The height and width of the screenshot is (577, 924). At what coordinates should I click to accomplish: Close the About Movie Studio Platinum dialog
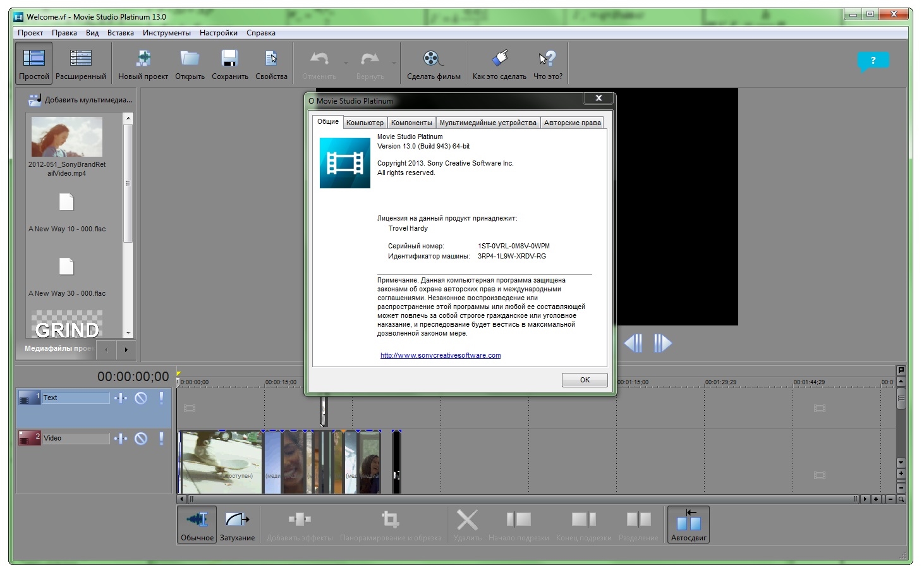point(599,98)
